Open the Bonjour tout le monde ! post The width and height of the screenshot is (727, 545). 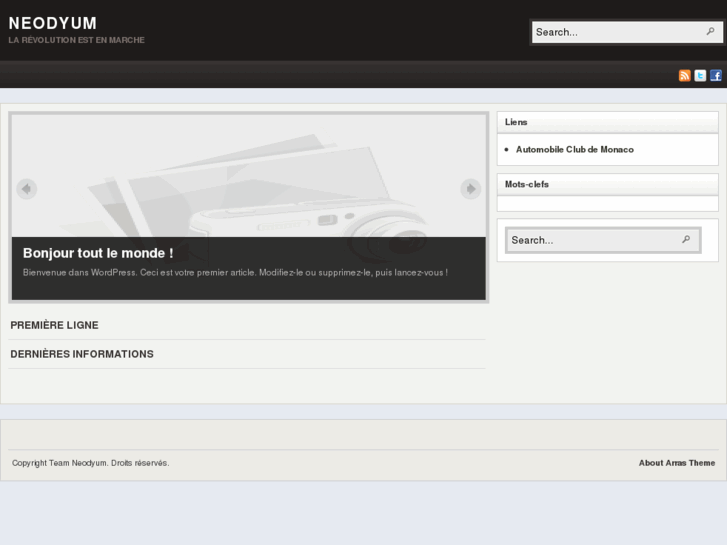pos(98,253)
